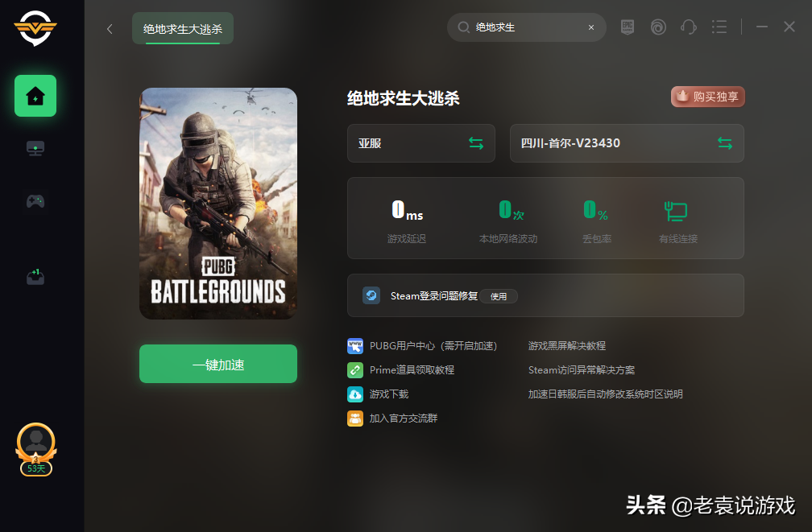812x532 pixels.
Task: Open the gamepad game library icon
Action: 35,201
